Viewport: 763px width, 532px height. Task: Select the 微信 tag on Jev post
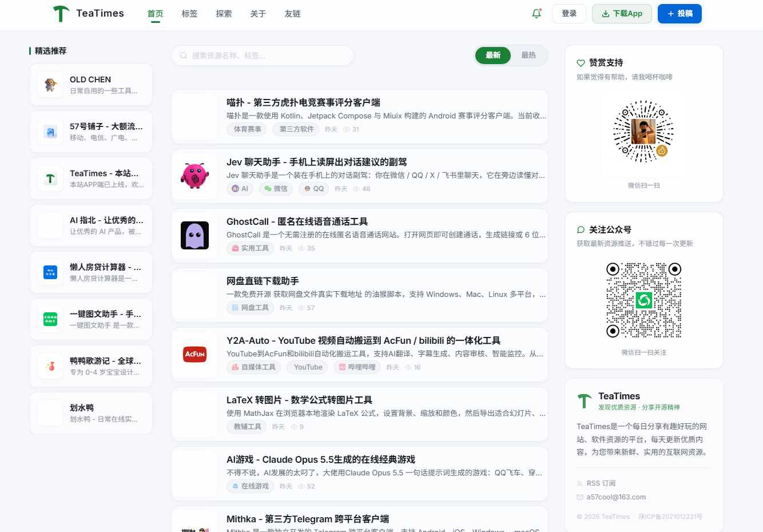coord(276,189)
